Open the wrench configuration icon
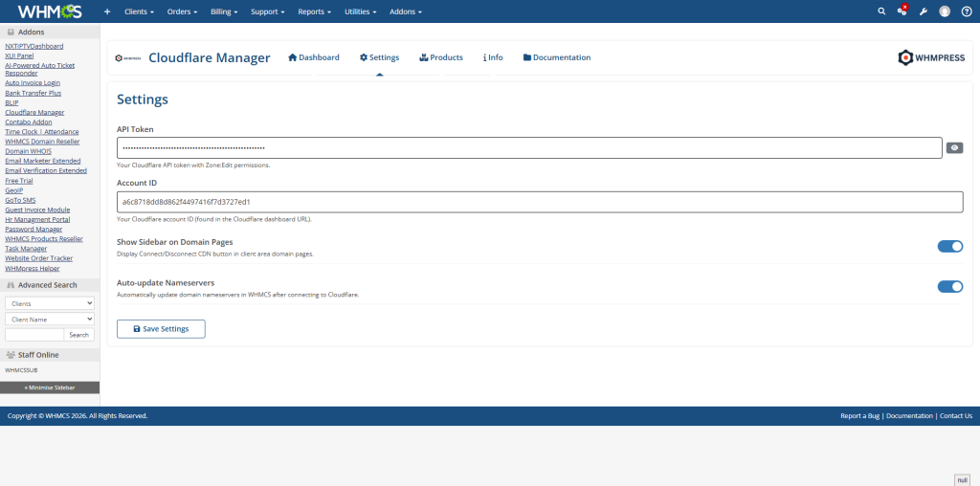Image resolution: width=980 pixels, height=486 pixels. [923, 11]
